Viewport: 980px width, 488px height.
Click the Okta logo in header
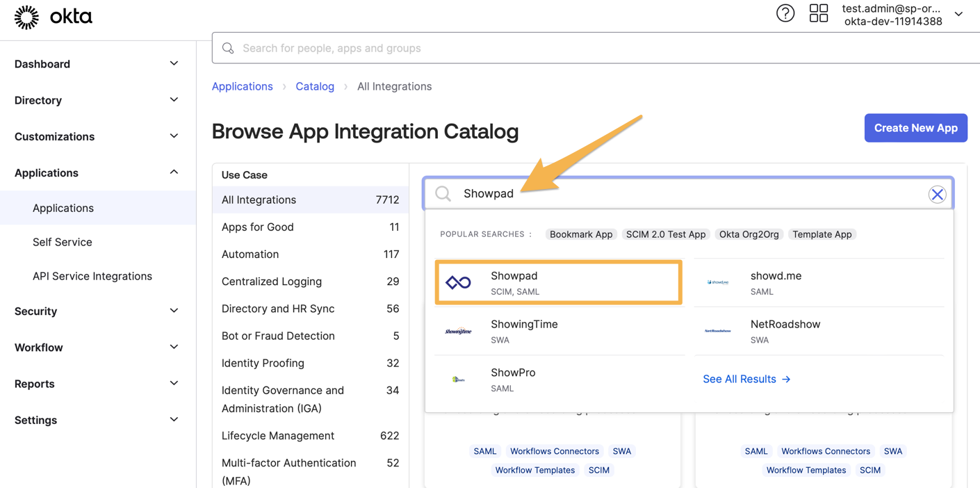coord(54,17)
